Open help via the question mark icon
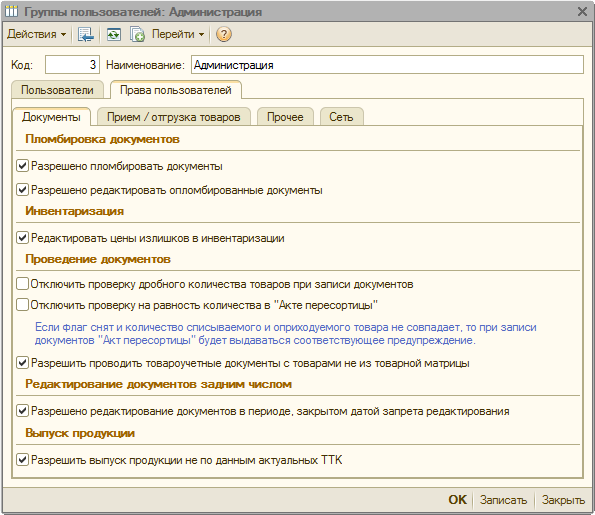Viewport: 595px width, 515px height. [224, 35]
